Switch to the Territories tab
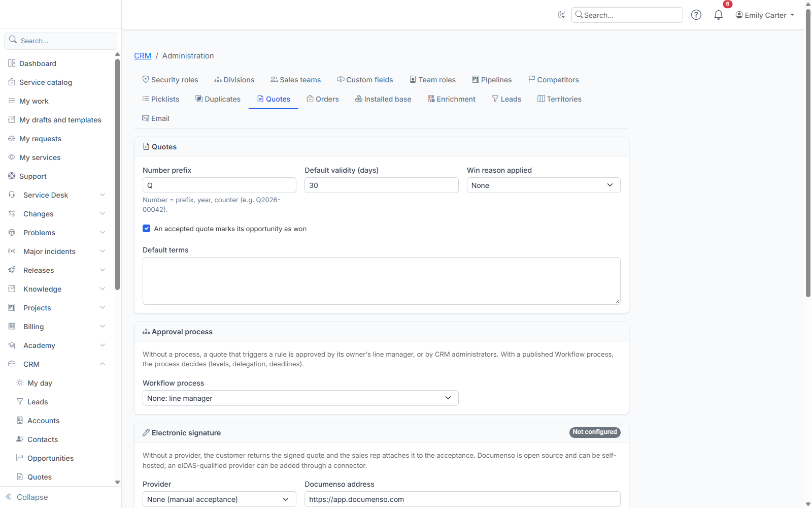Screen dimensions: 812x508 pos(559,99)
